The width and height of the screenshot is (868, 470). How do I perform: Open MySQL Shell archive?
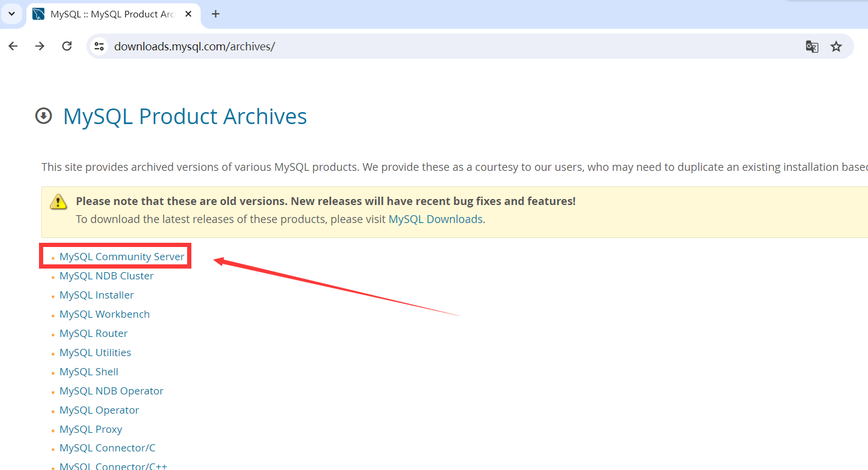(89, 372)
